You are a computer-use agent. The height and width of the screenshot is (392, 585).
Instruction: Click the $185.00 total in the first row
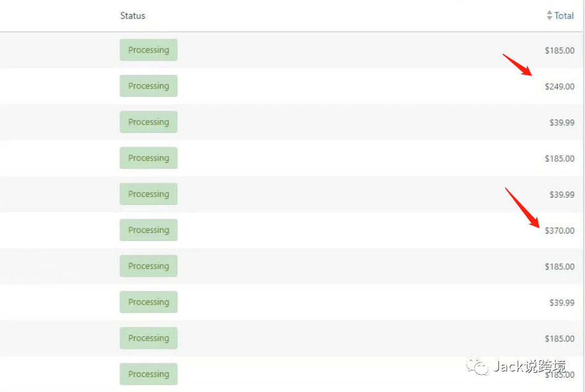coord(559,51)
